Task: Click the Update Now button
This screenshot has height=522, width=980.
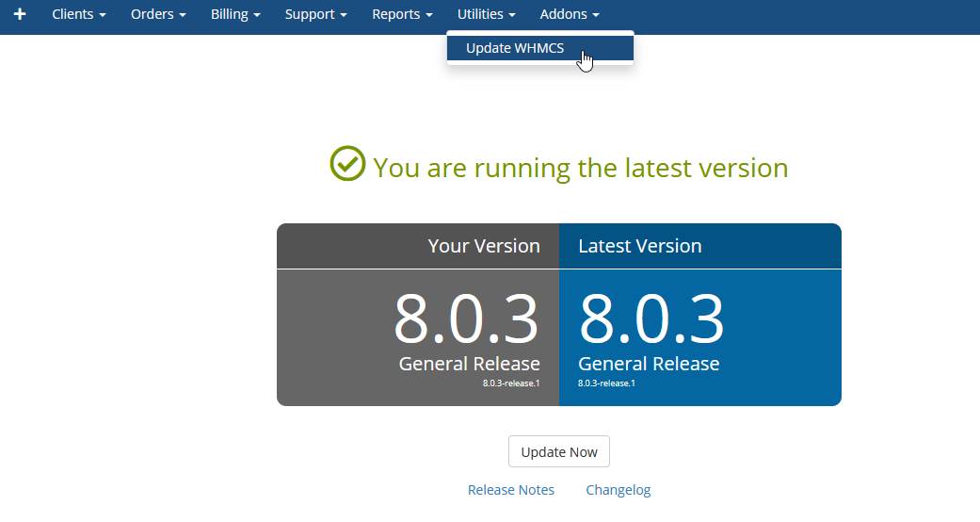Action: [x=559, y=452]
